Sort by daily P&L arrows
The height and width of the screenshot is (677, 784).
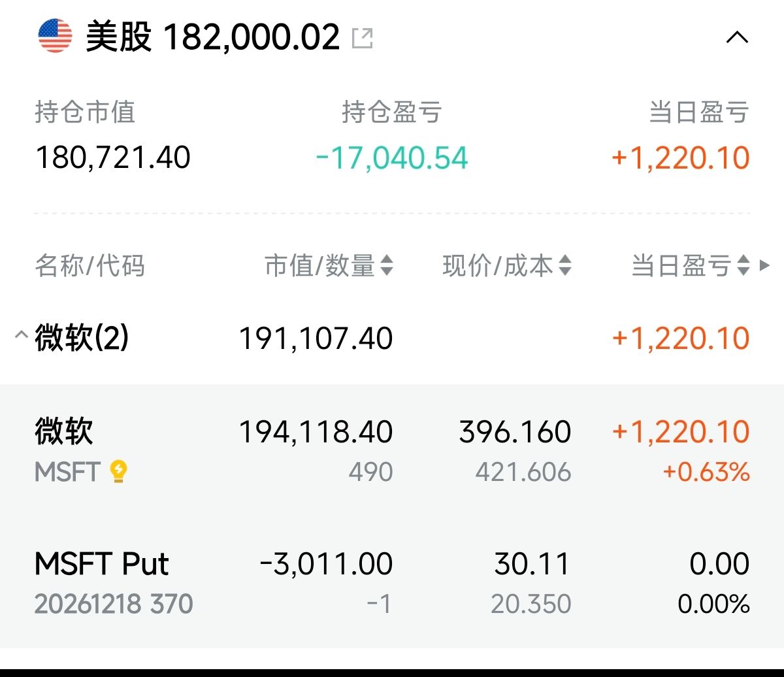[743, 266]
